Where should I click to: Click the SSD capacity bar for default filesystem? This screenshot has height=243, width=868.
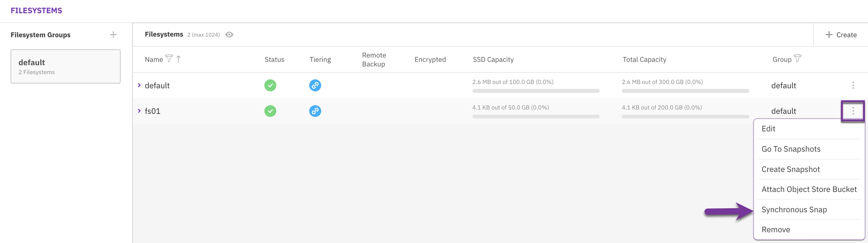pyautogui.click(x=535, y=91)
